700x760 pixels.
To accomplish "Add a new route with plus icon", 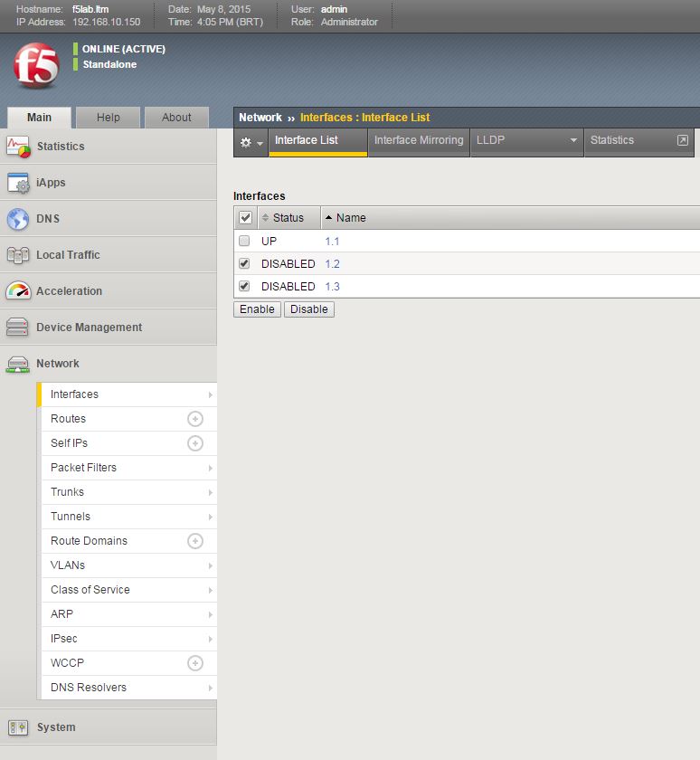I will [x=194, y=419].
